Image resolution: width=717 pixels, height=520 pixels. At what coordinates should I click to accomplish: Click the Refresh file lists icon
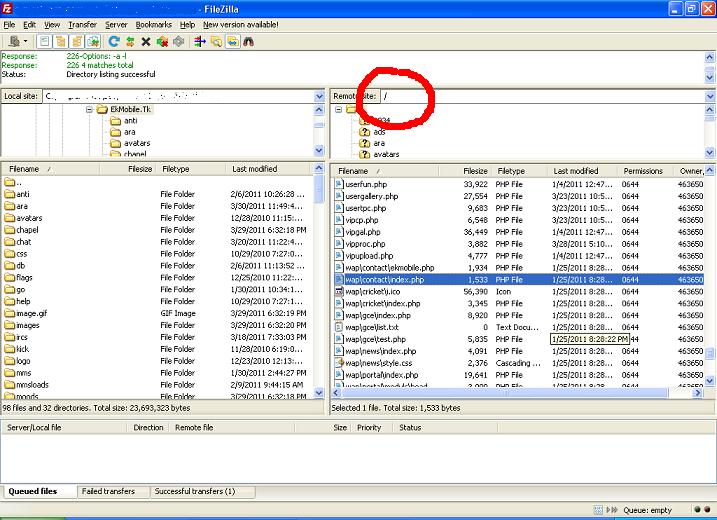[x=115, y=41]
